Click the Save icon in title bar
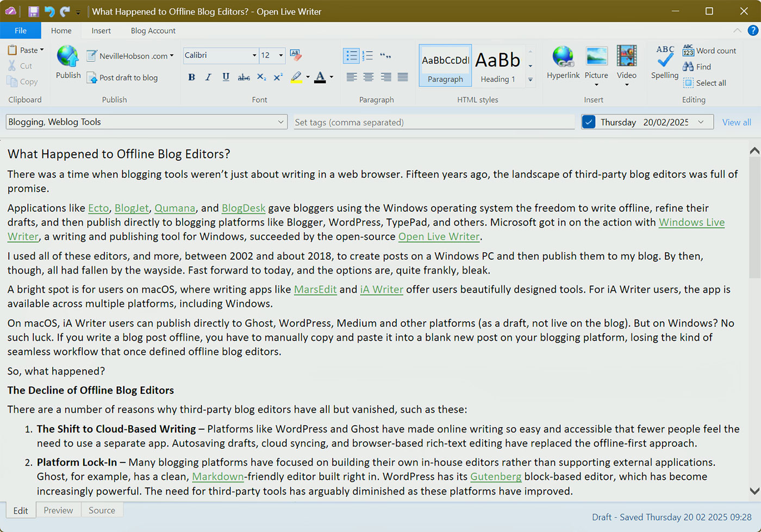 pyautogui.click(x=34, y=11)
